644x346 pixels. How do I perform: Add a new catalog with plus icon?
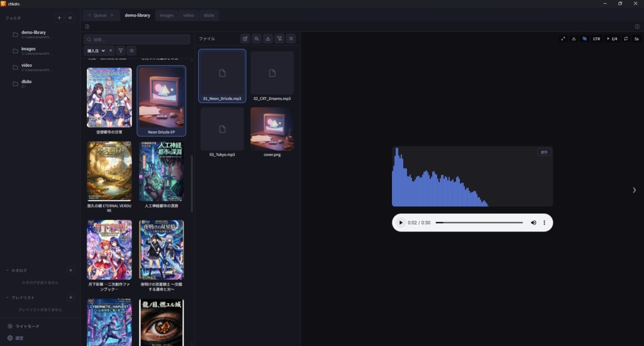(x=70, y=271)
